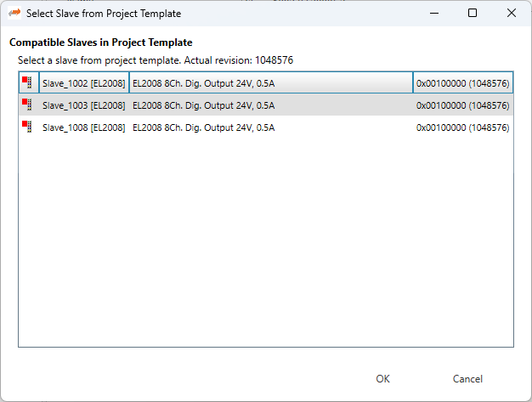Close the Select Slave dialog window

(511, 14)
